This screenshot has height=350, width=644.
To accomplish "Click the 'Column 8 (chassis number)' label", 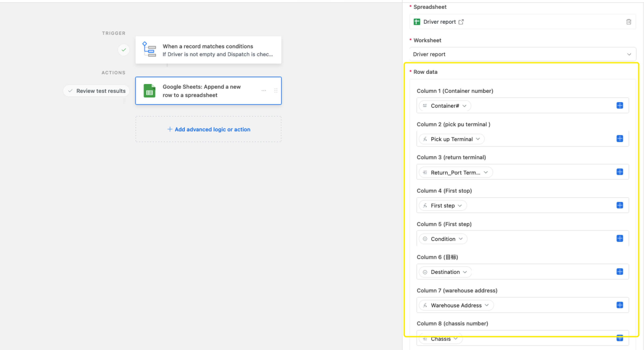I will (x=452, y=323).
